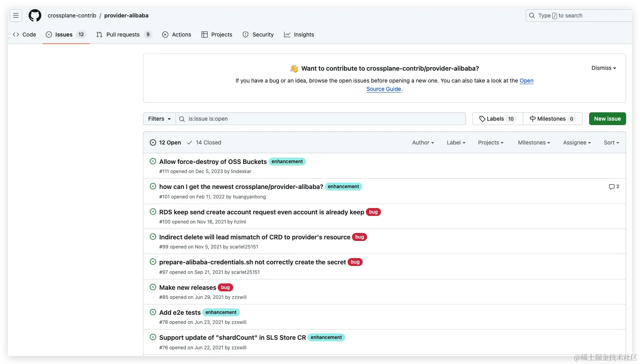640x364 pixels.
Task: Expand the Assignee filter dropdown
Action: [577, 143]
